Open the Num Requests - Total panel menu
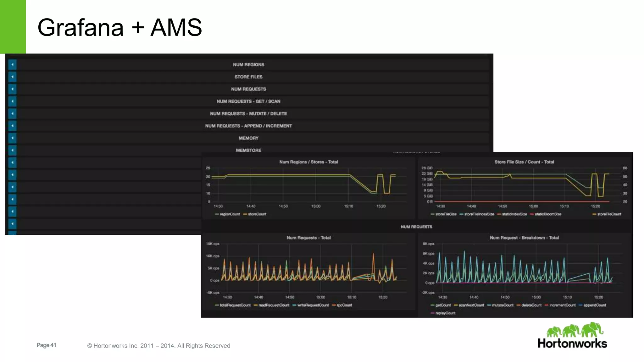 coord(308,238)
